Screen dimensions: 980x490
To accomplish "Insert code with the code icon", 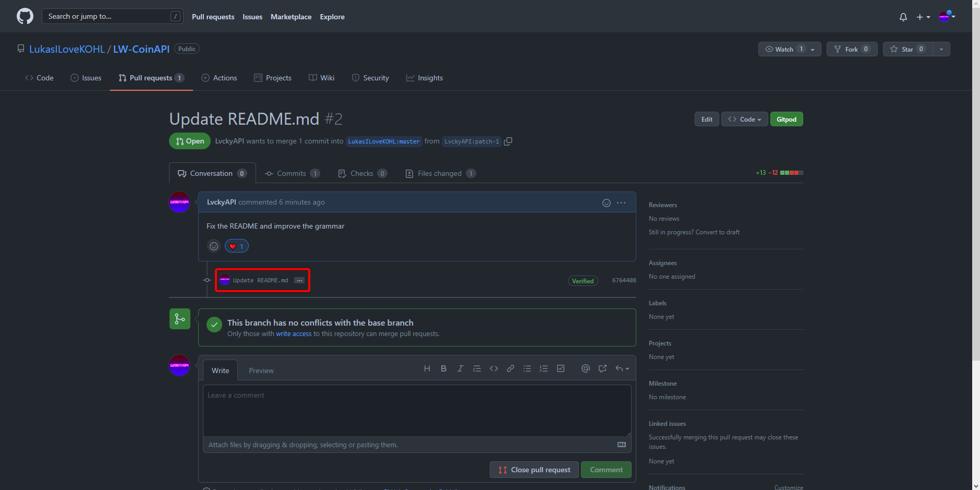I will coord(493,368).
